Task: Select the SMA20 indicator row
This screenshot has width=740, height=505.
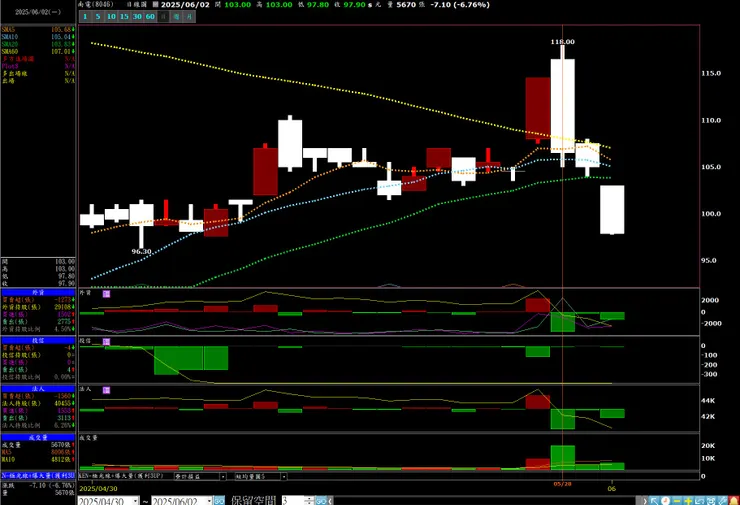Action: (38, 44)
